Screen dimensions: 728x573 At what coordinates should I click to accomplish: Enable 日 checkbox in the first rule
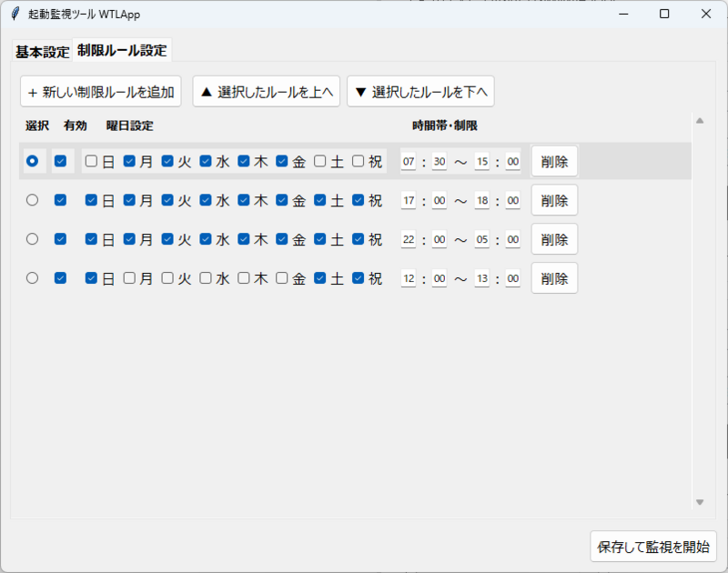tap(91, 161)
